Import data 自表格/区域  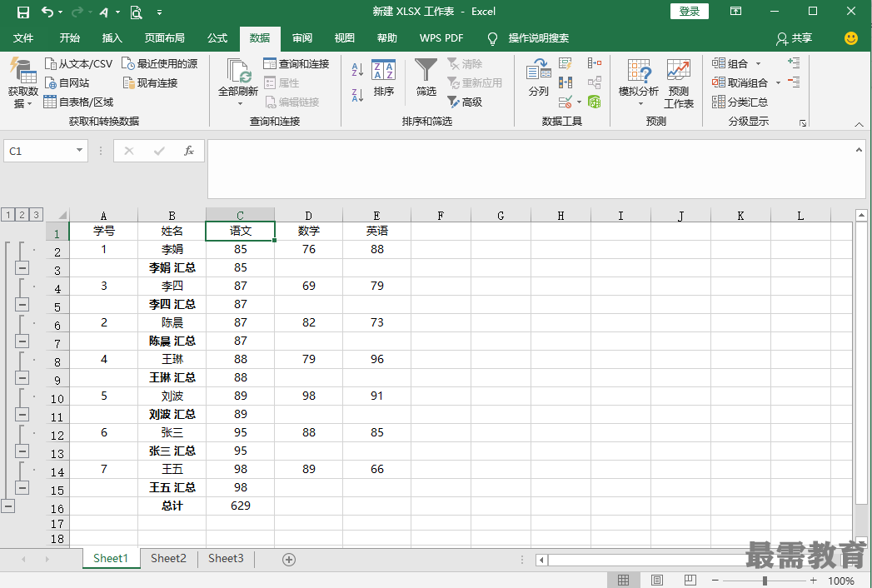coord(78,102)
